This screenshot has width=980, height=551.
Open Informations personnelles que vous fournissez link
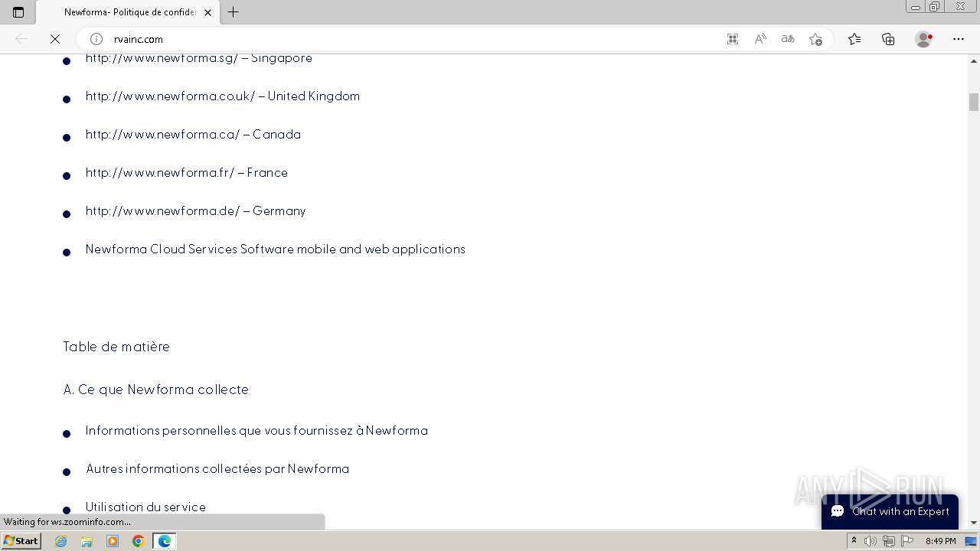click(x=256, y=431)
